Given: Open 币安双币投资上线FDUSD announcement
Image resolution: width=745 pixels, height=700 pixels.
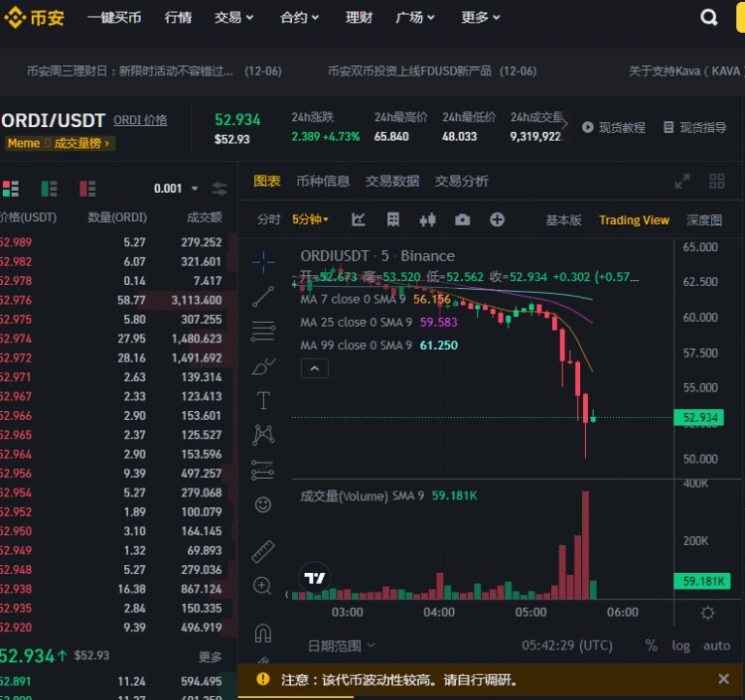Looking at the screenshot, I should 432,71.
